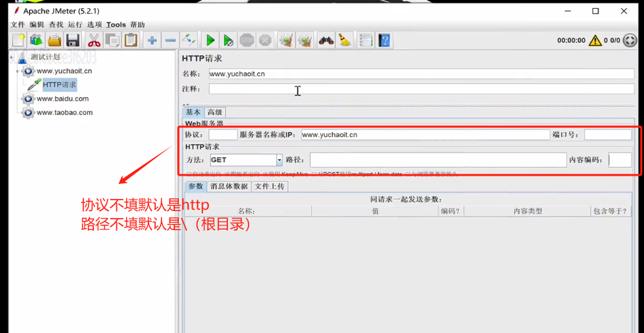The width and height of the screenshot is (644, 333).
Task: Click the 端口号 input field
Action: [x=608, y=135]
